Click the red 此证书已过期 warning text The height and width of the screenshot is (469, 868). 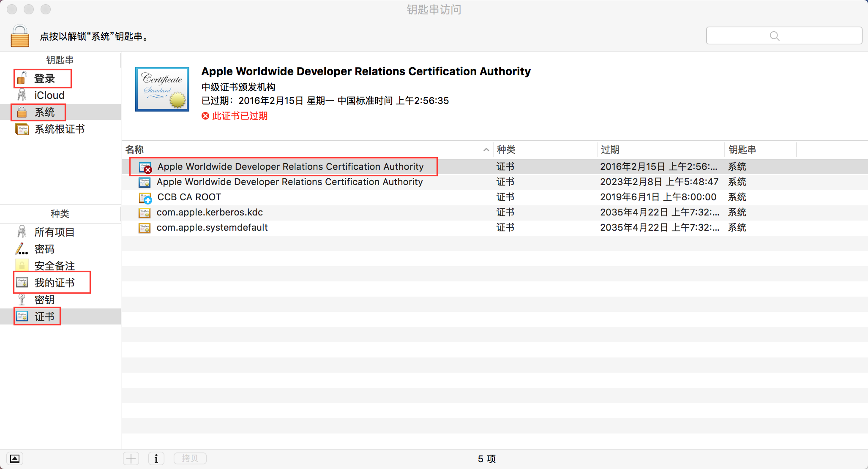[240, 116]
